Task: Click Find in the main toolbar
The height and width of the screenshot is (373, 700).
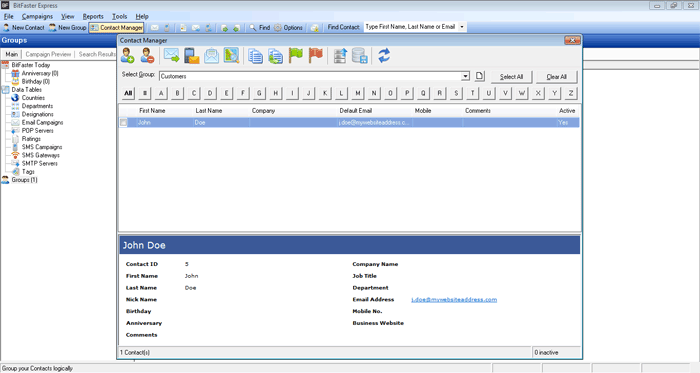Action: [x=259, y=28]
